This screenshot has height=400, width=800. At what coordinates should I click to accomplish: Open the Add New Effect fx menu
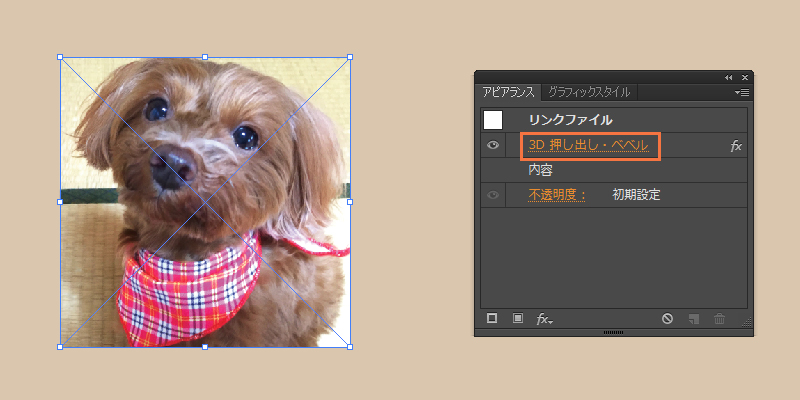tap(544, 319)
